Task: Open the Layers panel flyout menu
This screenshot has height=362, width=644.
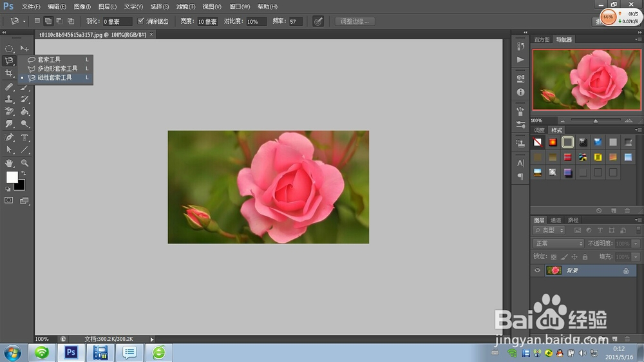Action: [x=638, y=220]
